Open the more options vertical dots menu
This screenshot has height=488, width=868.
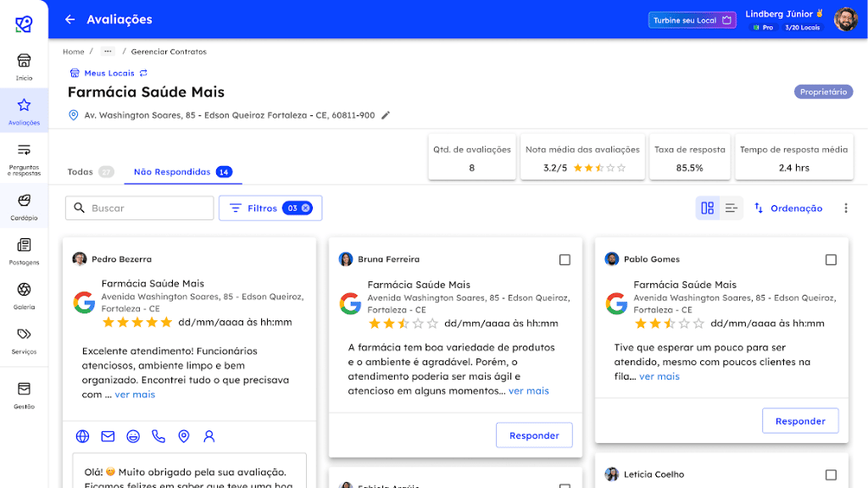846,208
